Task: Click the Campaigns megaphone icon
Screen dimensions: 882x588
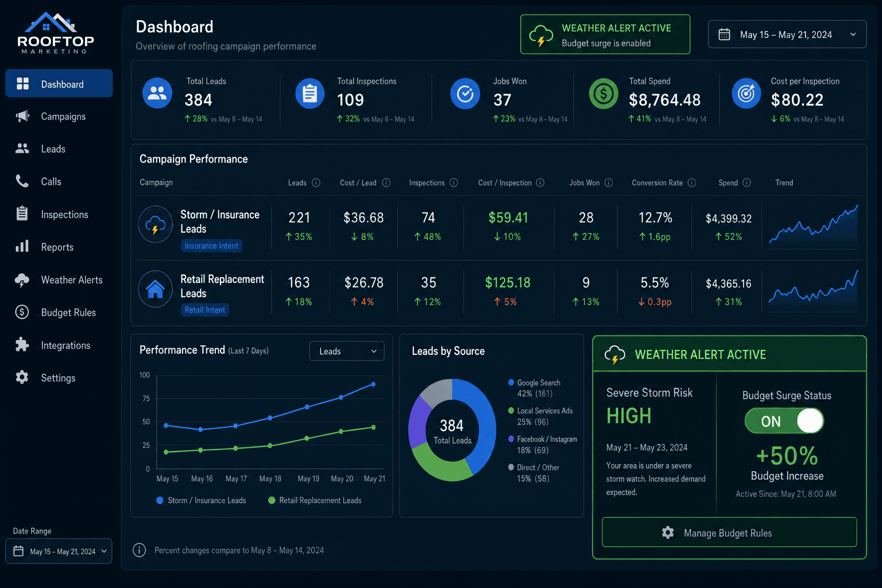Action: [22, 116]
